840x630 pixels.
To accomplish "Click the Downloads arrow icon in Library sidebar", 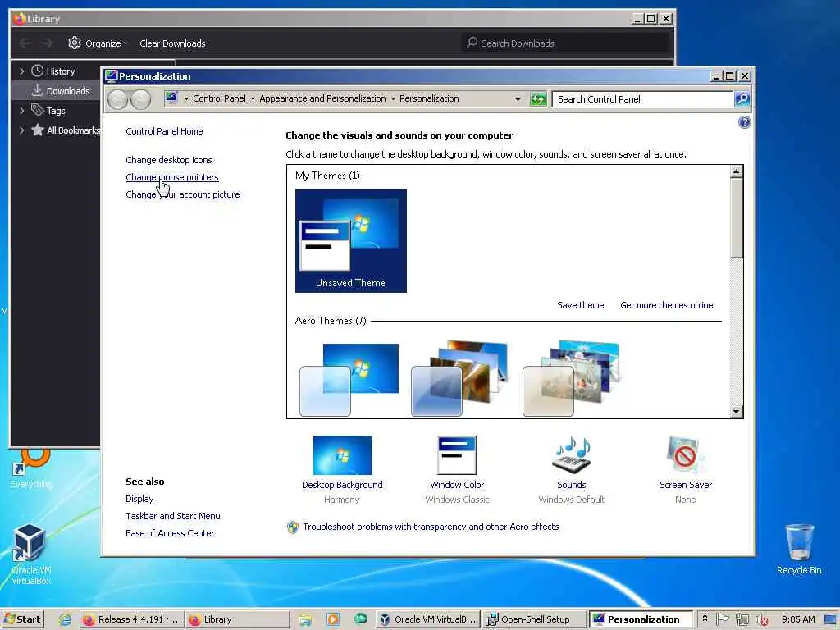I will (37, 90).
